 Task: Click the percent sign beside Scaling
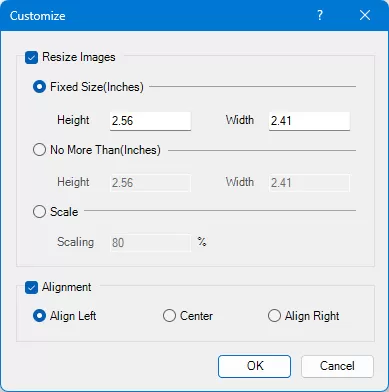pos(202,241)
